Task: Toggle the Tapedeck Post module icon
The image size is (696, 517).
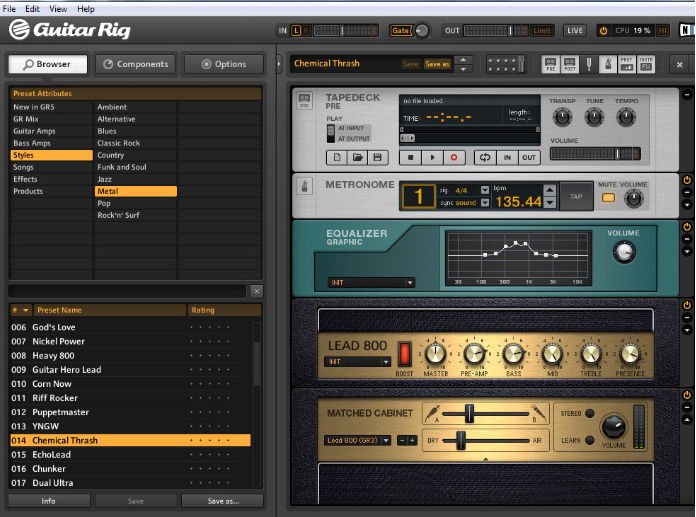Action: tap(569, 64)
